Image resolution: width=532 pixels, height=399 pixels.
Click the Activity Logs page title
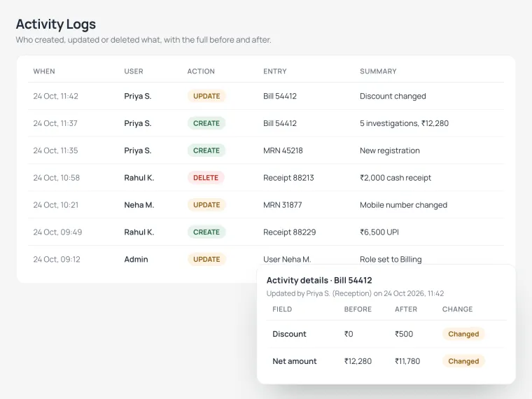[x=56, y=24]
